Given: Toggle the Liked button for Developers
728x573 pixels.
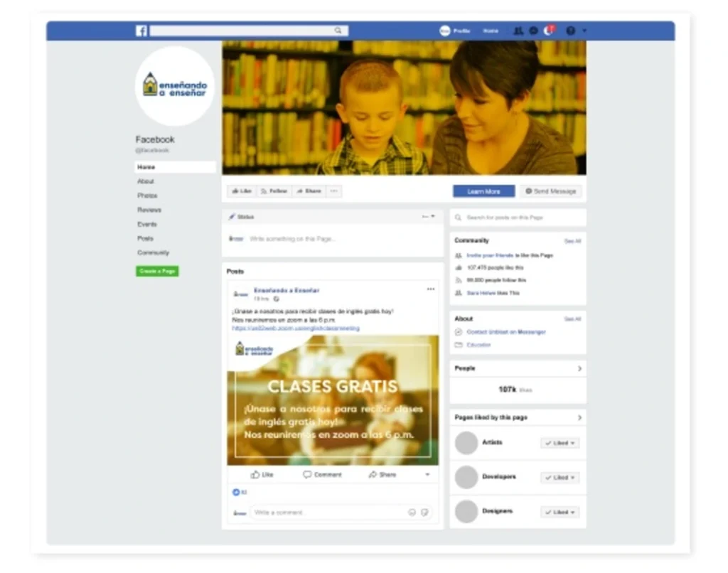Looking at the screenshot, I should tap(560, 478).
